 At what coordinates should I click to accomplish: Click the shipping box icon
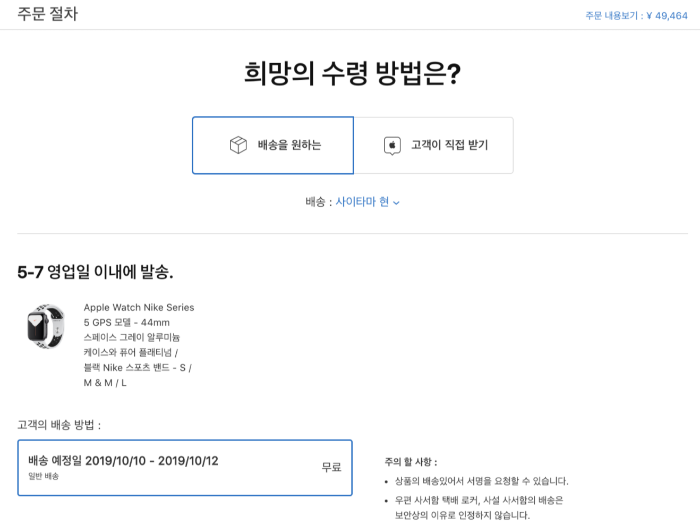238,145
